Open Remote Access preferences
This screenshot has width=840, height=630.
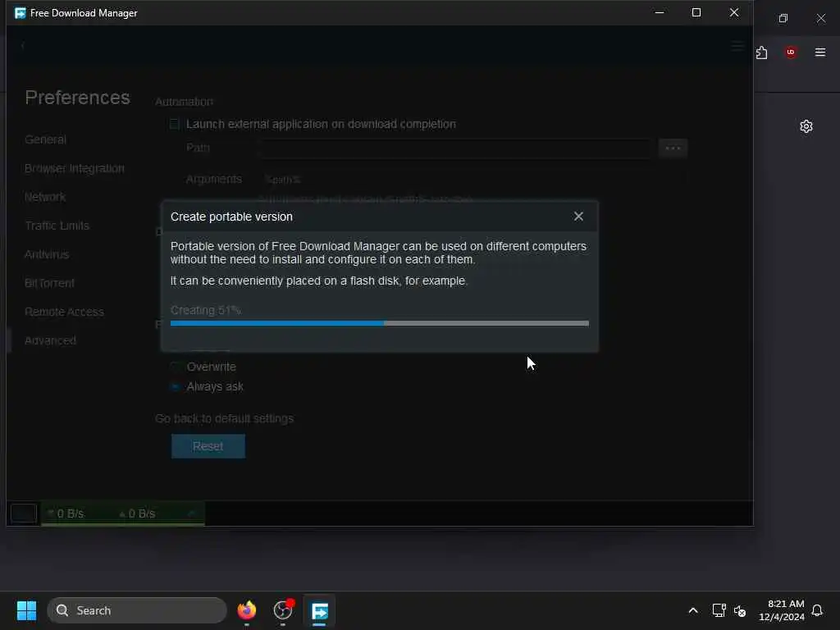coord(64,312)
